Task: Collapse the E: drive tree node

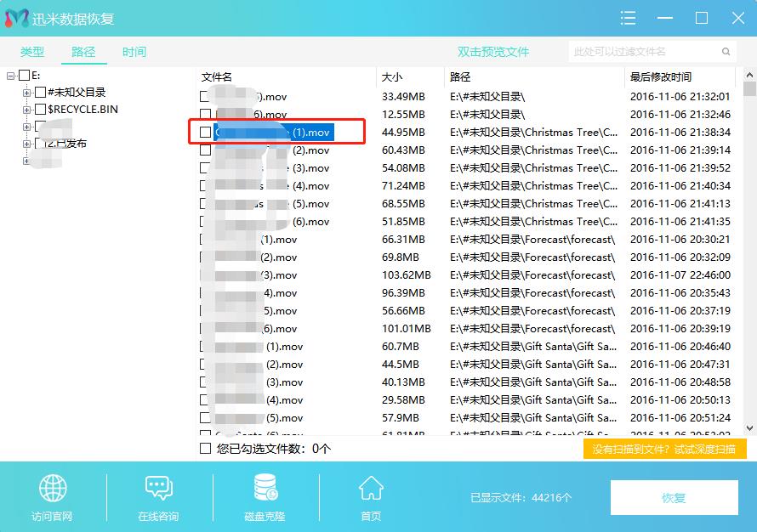Action: point(11,76)
